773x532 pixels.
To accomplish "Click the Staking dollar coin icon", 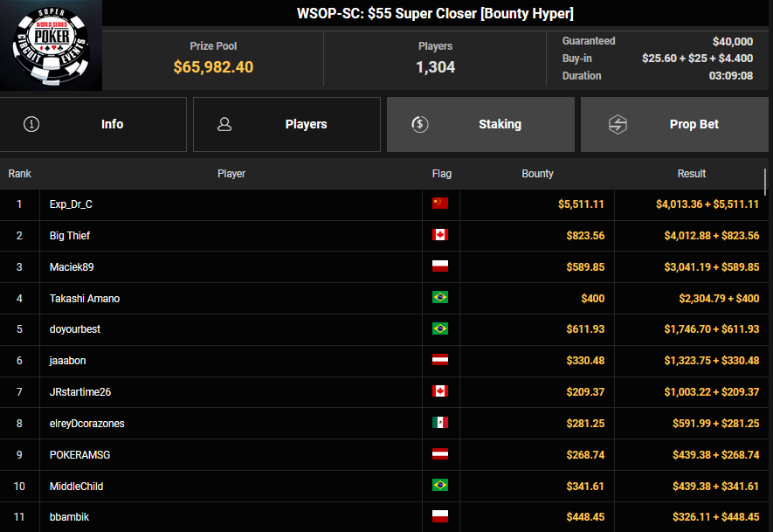I will coord(420,124).
